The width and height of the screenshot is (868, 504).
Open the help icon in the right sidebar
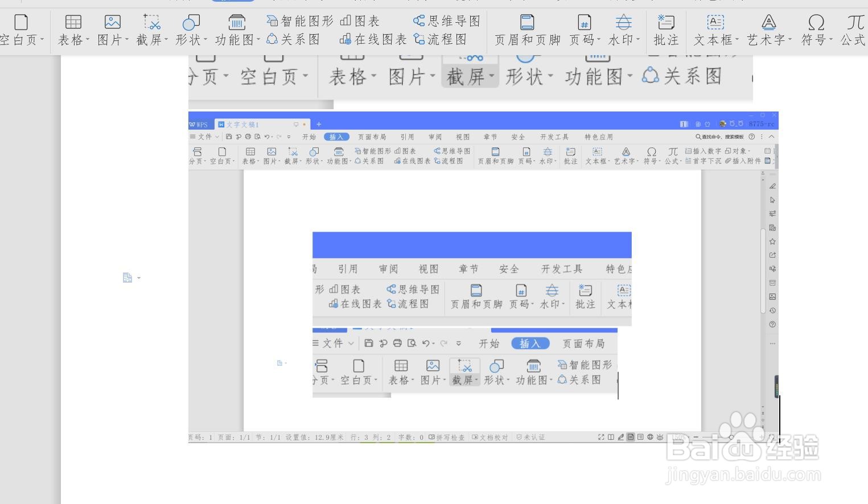click(772, 324)
